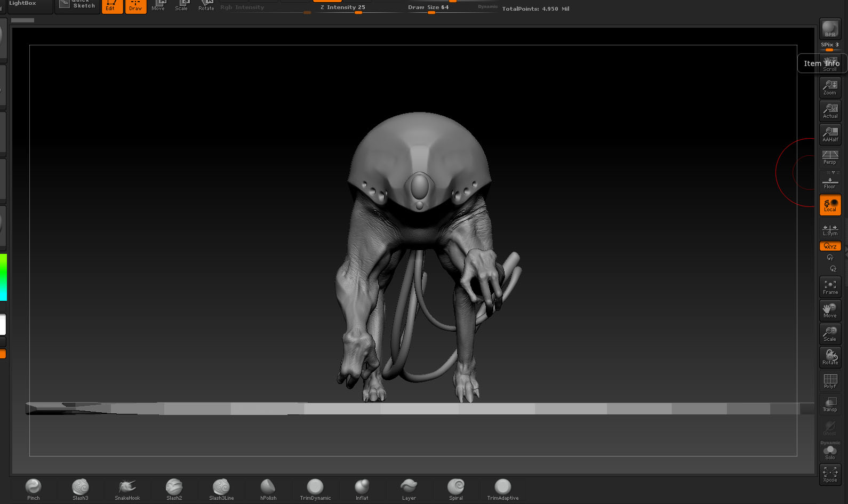Click the Zoom navigation icon
The height and width of the screenshot is (504, 848).
pos(830,87)
